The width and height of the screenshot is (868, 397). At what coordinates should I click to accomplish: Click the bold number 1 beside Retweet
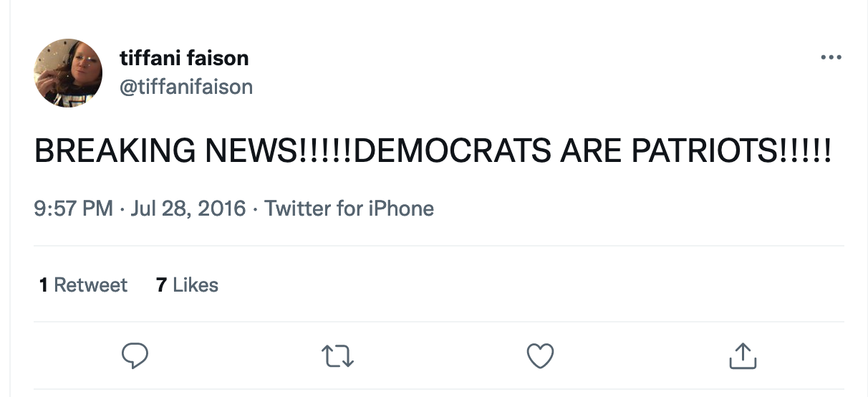(44, 285)
